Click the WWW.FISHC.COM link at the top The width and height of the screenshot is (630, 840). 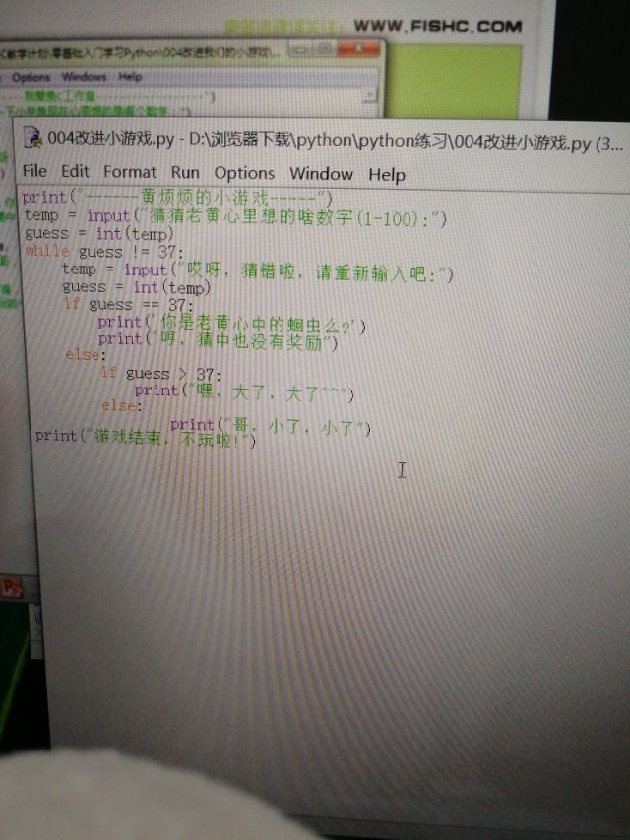click(x=437, y=27)
